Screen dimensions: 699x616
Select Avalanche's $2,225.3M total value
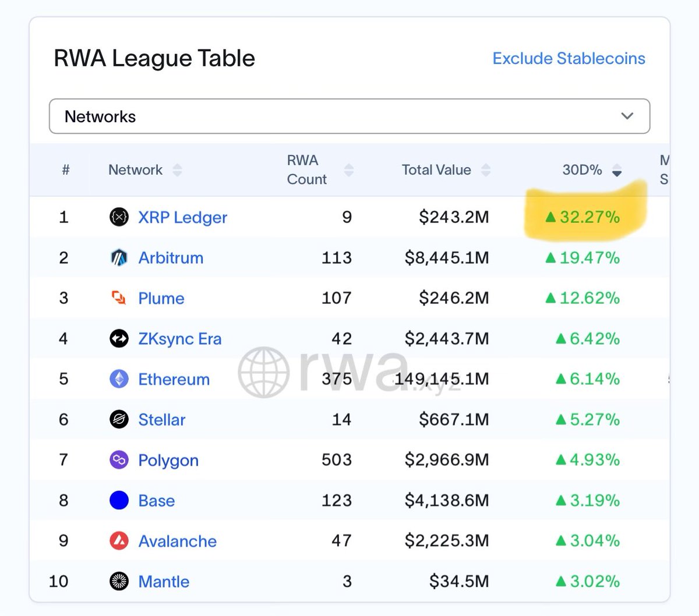click(x=447, y=541)
